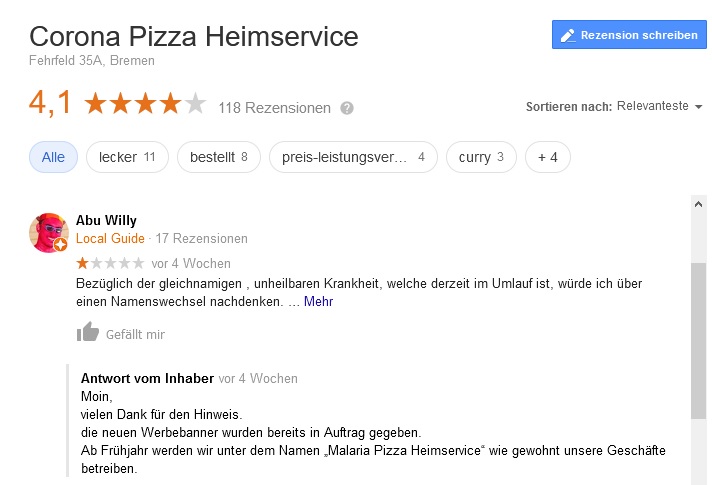The height and width of the screenshot is (485, 712).
Task: Click the help question mark icon beside review count
Action: click(347, 108)
